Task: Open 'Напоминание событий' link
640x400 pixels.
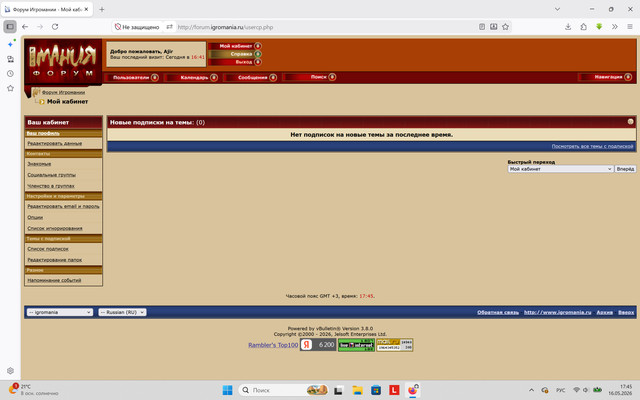Action: [x=54, y=280]
